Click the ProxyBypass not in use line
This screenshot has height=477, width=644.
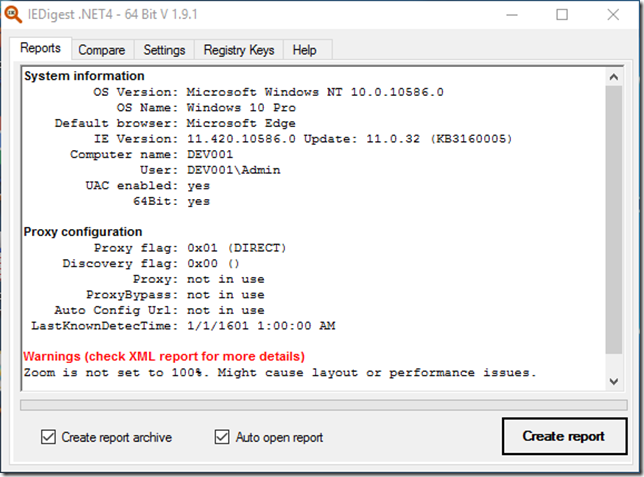[175, 295]
